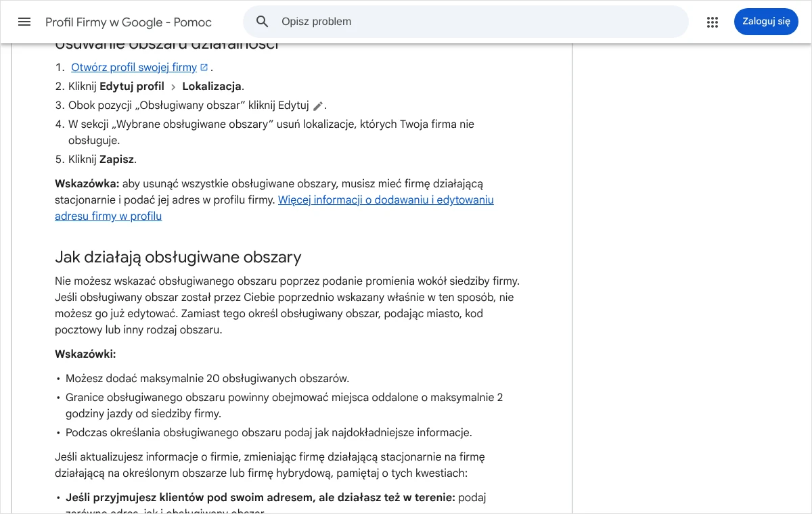Click the bold Lokalizacja text in step 2
Viewport: 812px width, 514px height.
[x=212, y=87]
